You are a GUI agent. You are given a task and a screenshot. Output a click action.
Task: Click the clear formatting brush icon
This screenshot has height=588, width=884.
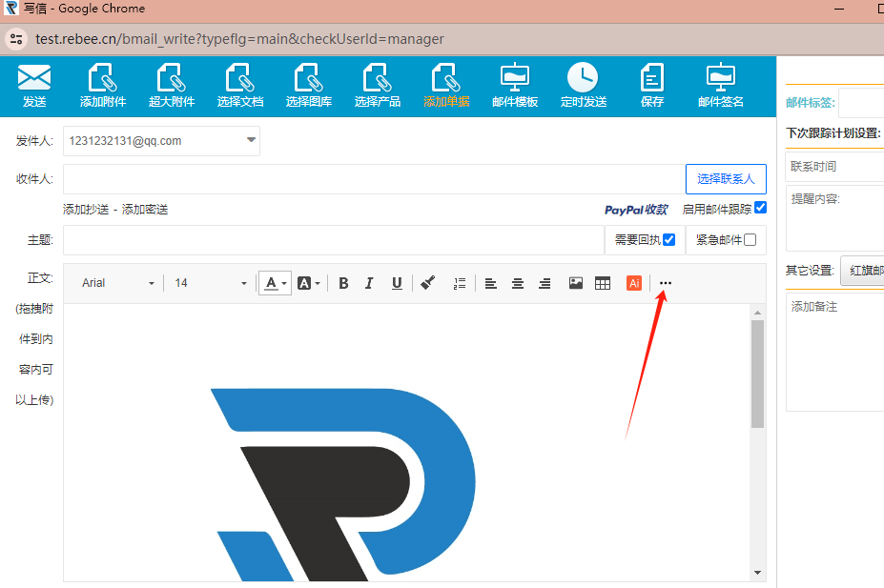(x=428, y=283)
